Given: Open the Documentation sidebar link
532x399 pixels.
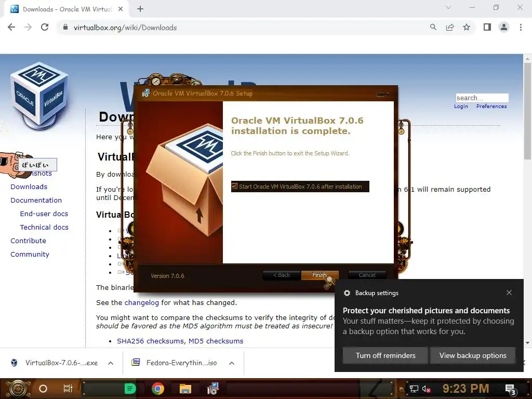Looking at the screenshot, I should coord(36,200).
